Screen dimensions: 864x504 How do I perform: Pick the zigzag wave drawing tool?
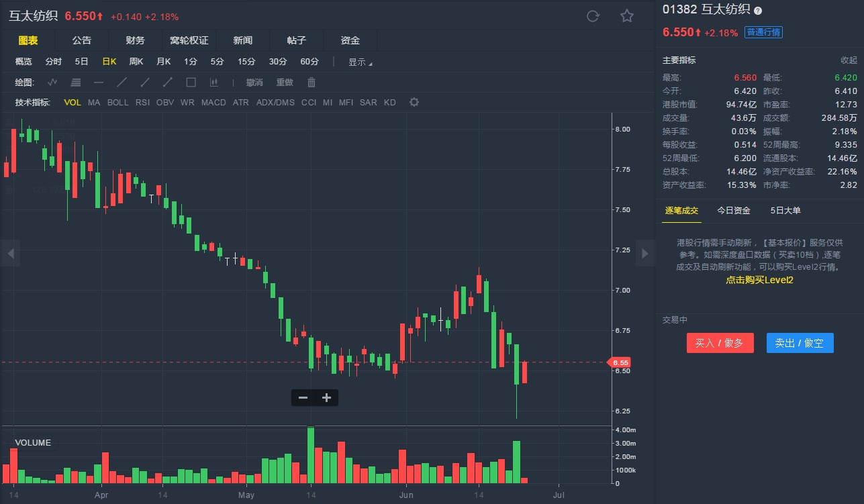click(x=52, y=83)
